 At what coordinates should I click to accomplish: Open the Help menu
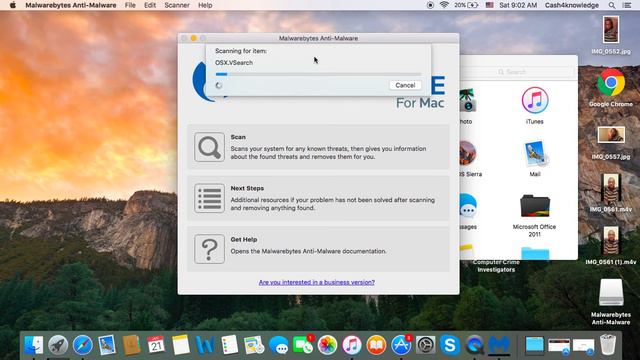point(205,5)
